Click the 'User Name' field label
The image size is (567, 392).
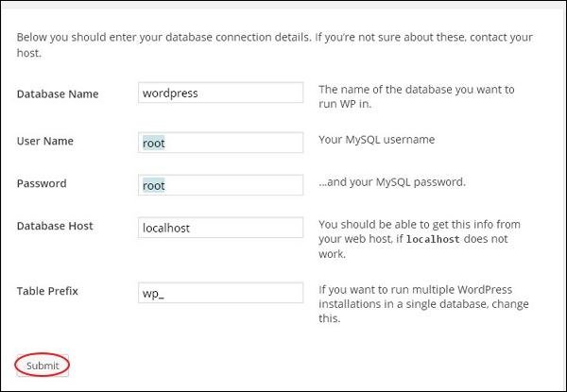click(45, 141)
